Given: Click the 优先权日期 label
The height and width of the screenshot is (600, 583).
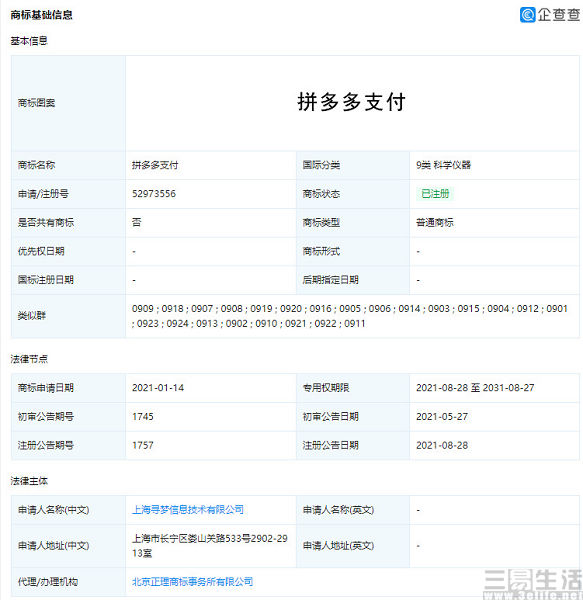Looking at the screenshot, I should coord(41,251).
